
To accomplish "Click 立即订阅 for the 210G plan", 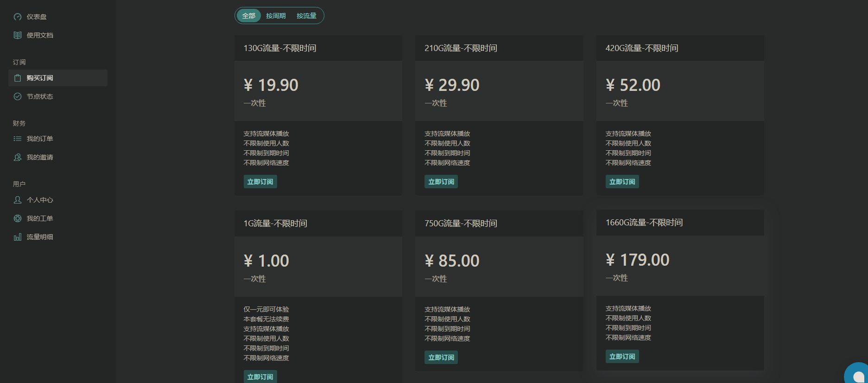I will (x=441, y=182).
